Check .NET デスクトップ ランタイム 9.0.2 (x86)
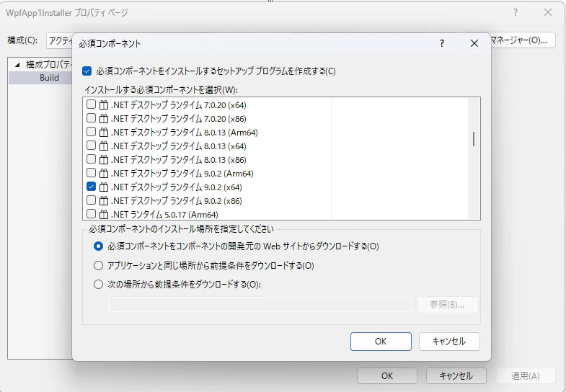 click(x=92, y=200)
